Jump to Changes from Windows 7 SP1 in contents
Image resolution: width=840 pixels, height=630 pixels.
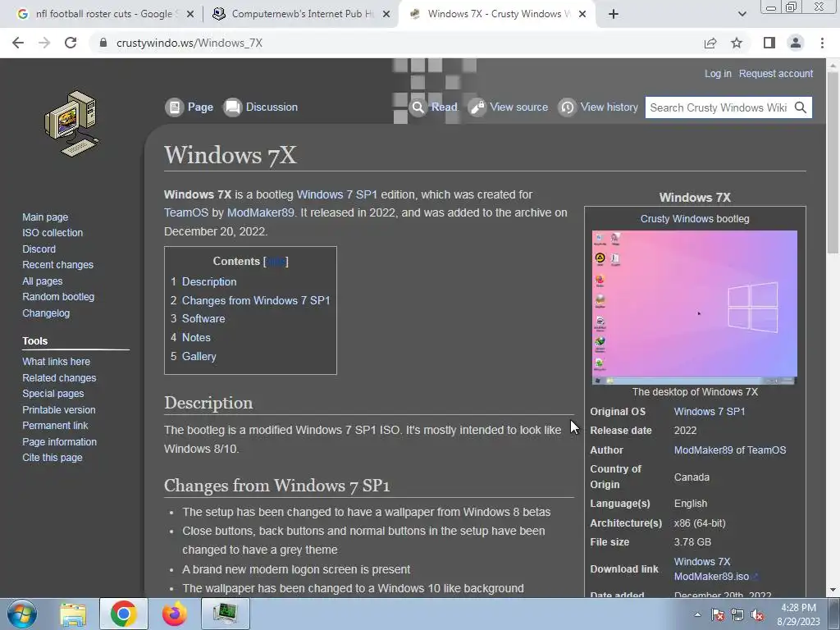(256, 300)
